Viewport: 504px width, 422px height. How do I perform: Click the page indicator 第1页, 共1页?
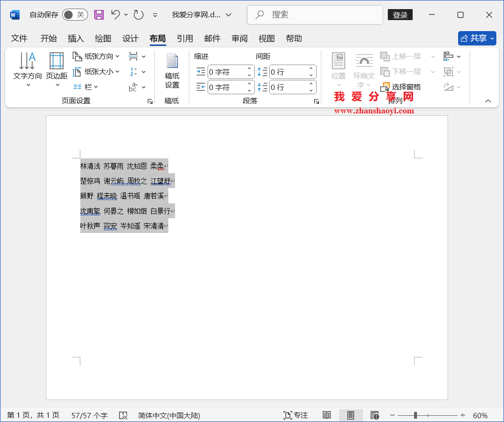(x=33, y=415)
